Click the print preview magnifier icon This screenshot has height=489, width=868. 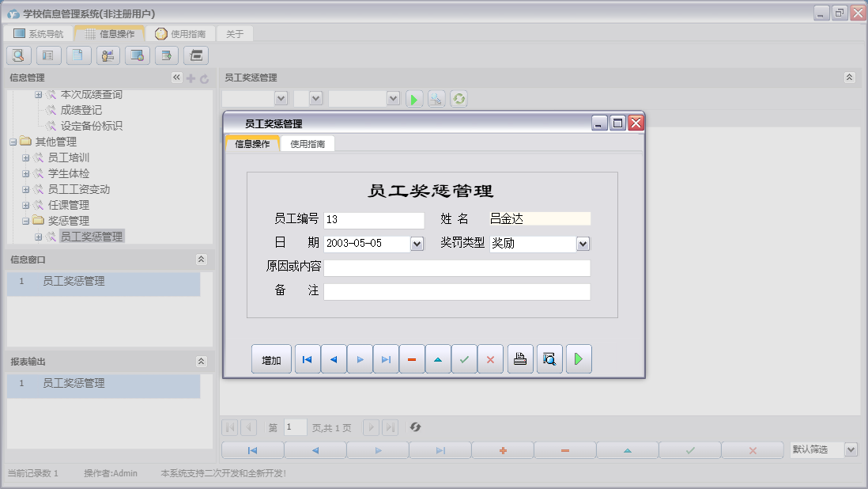[x=549, y=359]
